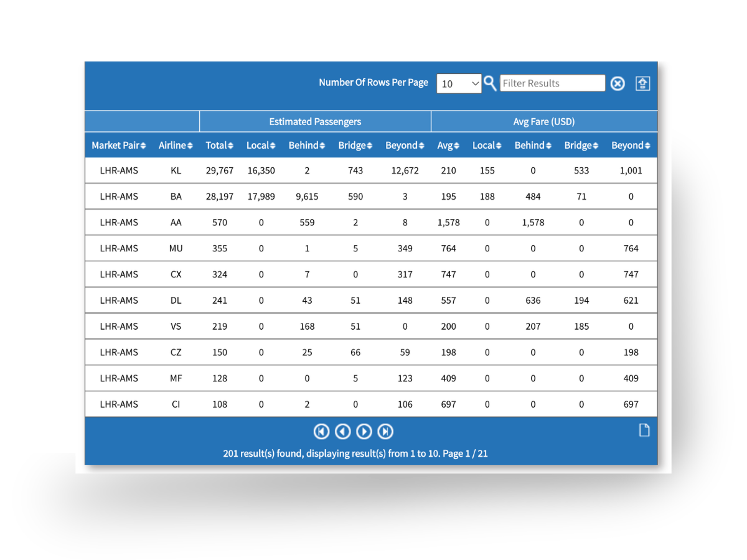
Task: Click the export upload icon in header
Action: (642, 83)
